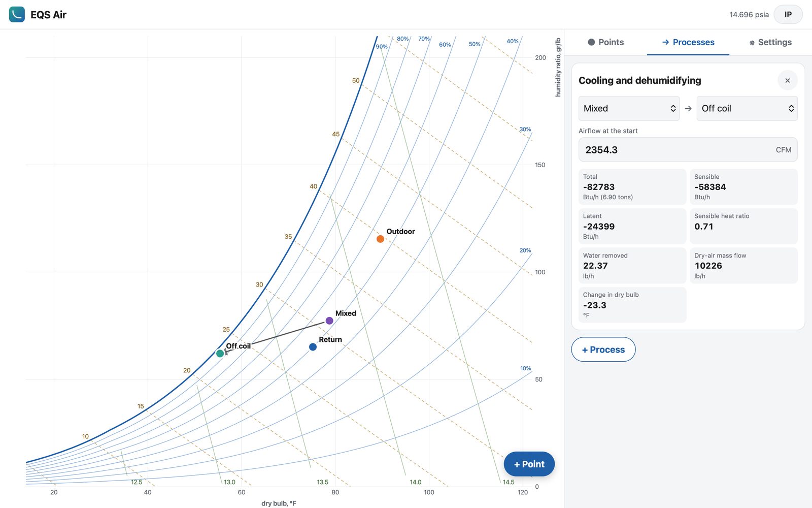Click the 50 enthalpy line label
Screen dimensions: 812x508
tap(356, 81)
